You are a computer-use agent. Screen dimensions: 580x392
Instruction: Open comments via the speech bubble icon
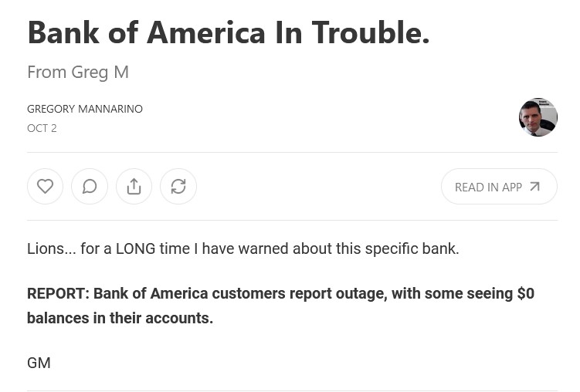point(90,186)
